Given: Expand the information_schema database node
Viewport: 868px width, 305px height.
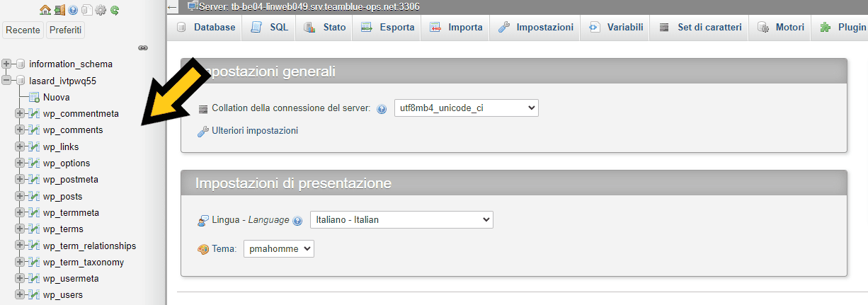Looking at the screenshot, I should [x=7, y=64].
